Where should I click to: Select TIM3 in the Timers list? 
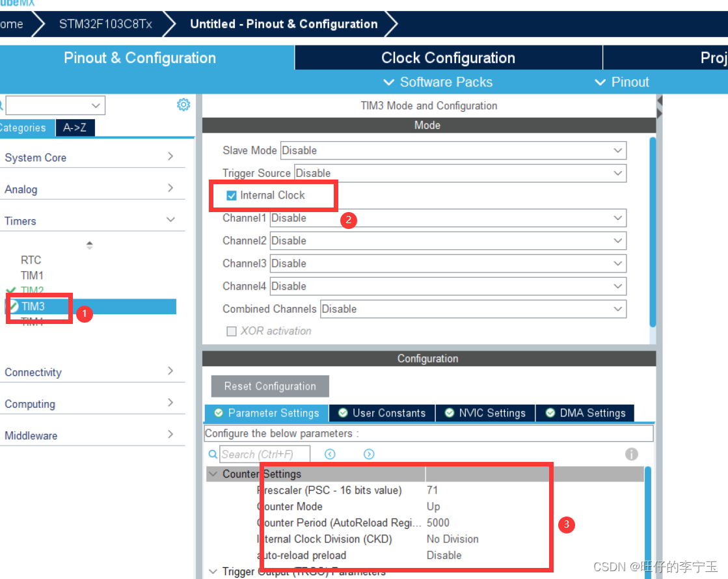tap(92, 306)
